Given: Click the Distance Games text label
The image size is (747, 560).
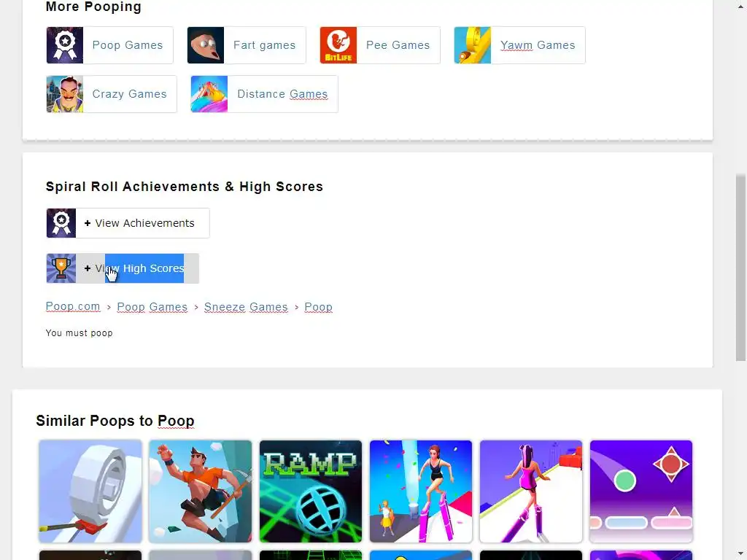Looking at the screenshot, I should click(282, 94).
